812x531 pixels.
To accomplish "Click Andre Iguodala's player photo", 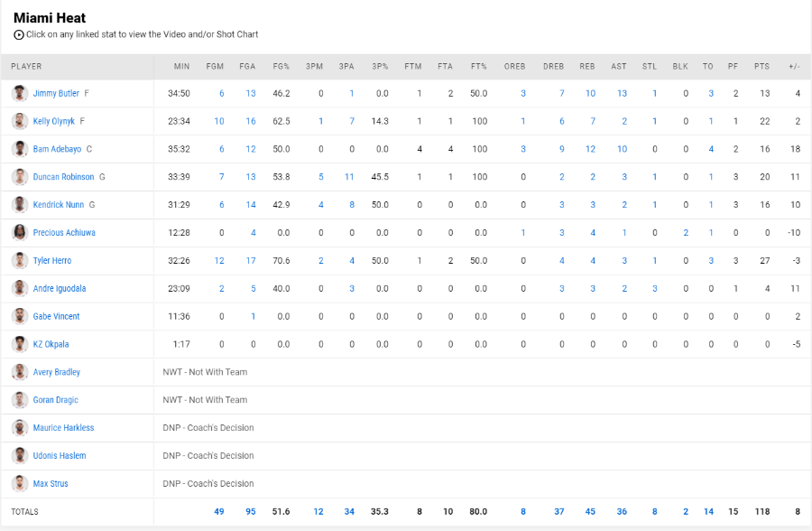I will click(x=20, y=288).
